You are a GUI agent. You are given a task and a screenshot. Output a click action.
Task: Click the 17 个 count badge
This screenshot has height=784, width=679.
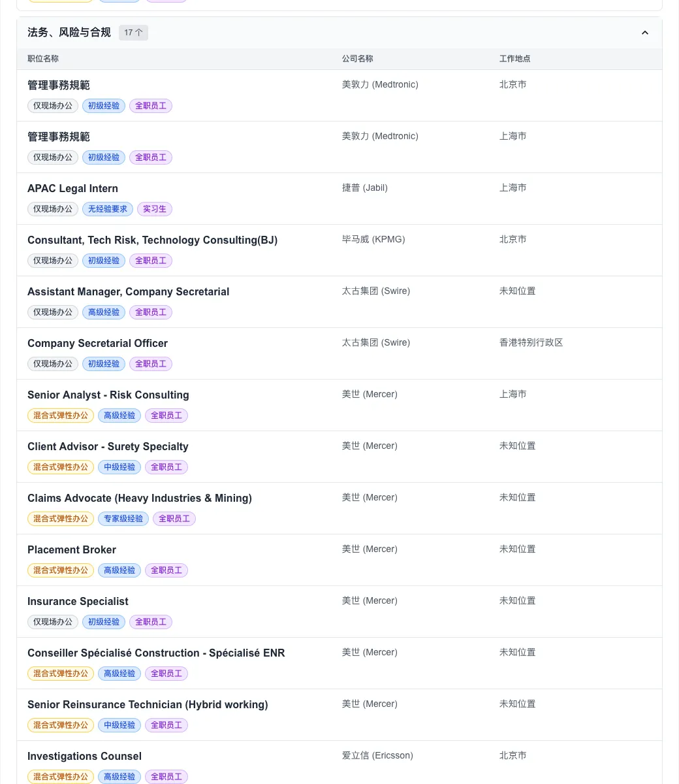pyautogui.click(x=133, y=33)
